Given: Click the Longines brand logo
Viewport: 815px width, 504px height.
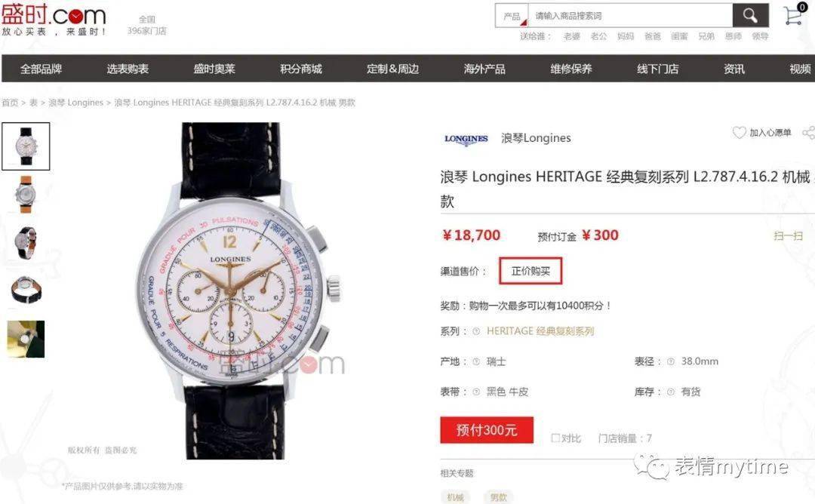Looking at the screenshot, I should coord(466,139).
